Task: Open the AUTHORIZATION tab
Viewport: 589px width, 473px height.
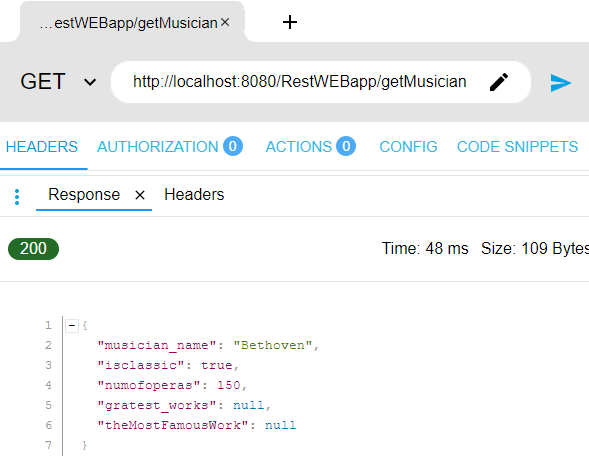Action: pyautogui.click(x=170, y=147)
